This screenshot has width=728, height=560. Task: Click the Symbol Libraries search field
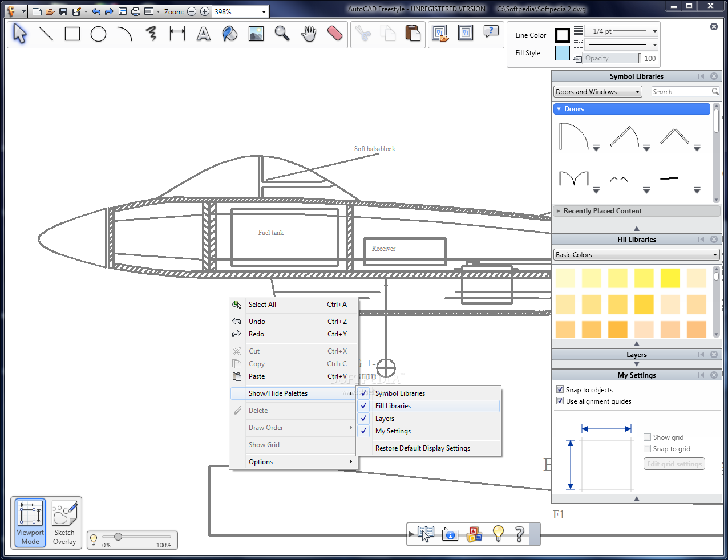click(682, 92)
